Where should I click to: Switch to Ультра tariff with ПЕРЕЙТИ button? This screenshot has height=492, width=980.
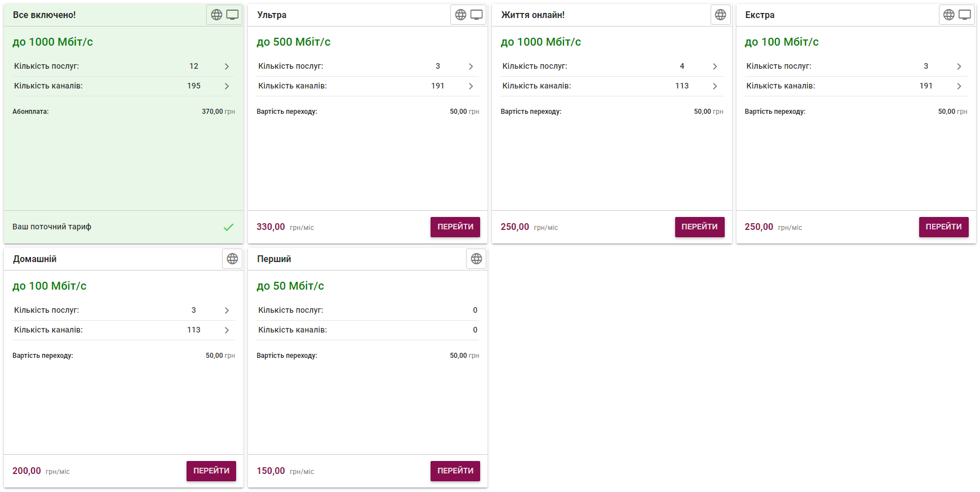pos(455,227)
